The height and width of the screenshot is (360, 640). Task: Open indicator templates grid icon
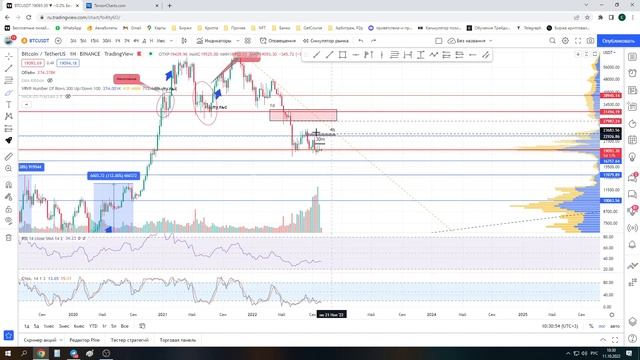[248, 41]
